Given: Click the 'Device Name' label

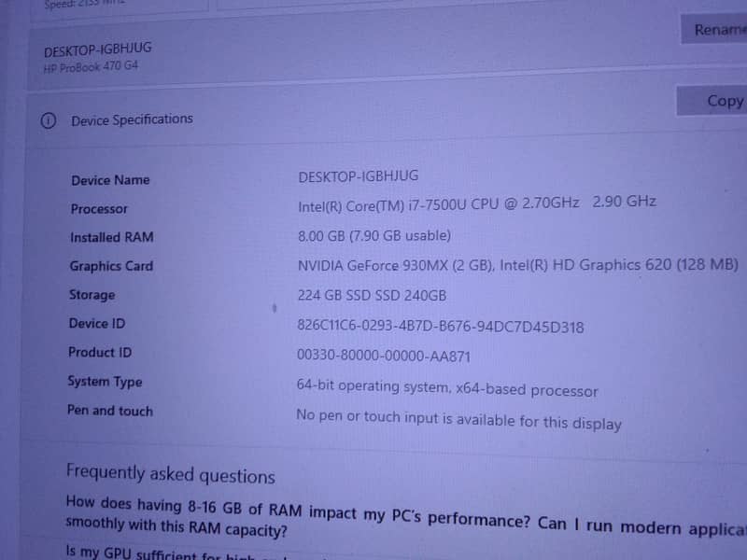Looking at the screenshot, I should pos(110,180).
